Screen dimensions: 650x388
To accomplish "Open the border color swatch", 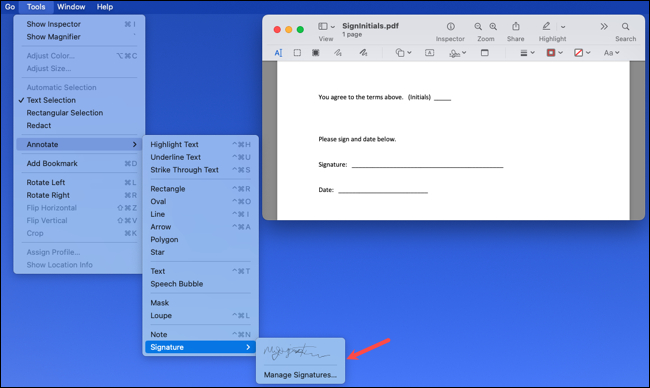I will click(x=554, y=53).
